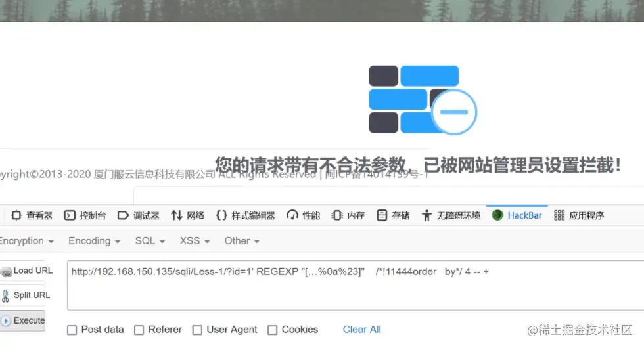This screenshot has width=644, height=348.
Task: Select the HackBar tab
Action: 517,215
